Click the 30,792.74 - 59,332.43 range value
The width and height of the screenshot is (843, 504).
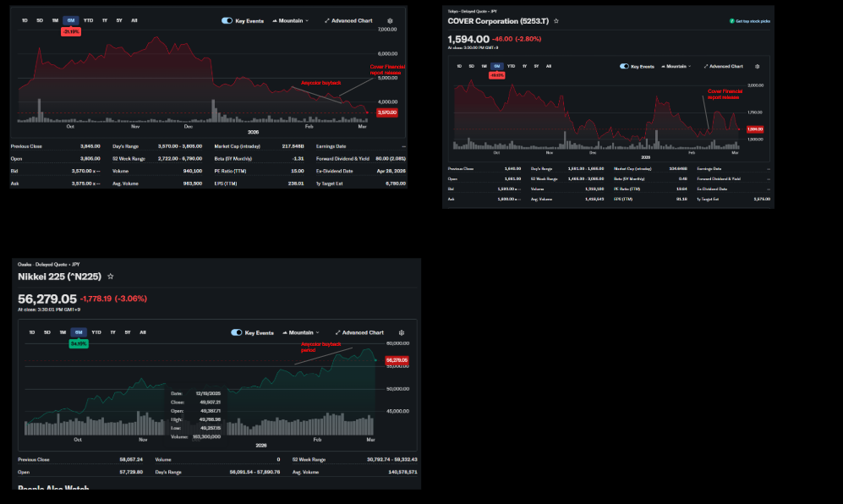pos(392,460)
